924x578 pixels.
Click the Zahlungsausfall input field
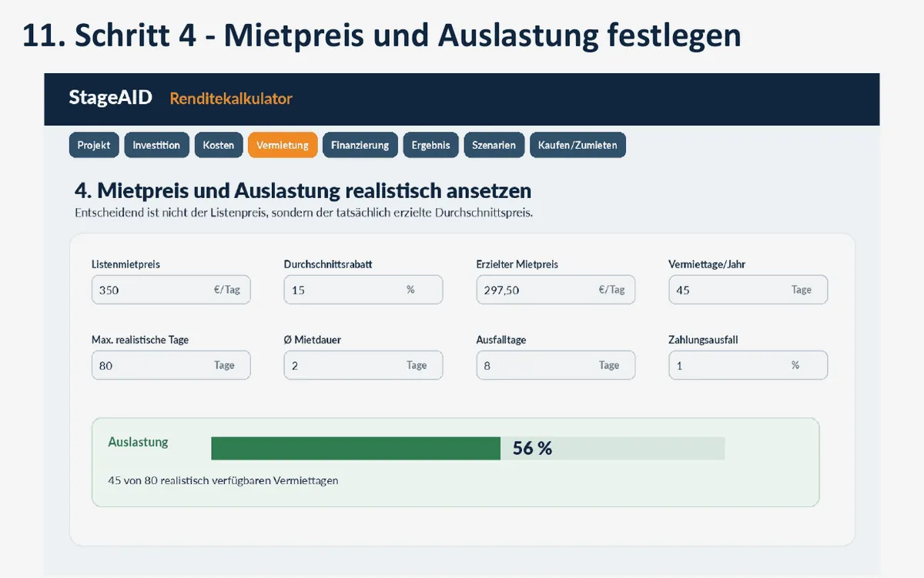pyautogui.click(x=748, y=365)
